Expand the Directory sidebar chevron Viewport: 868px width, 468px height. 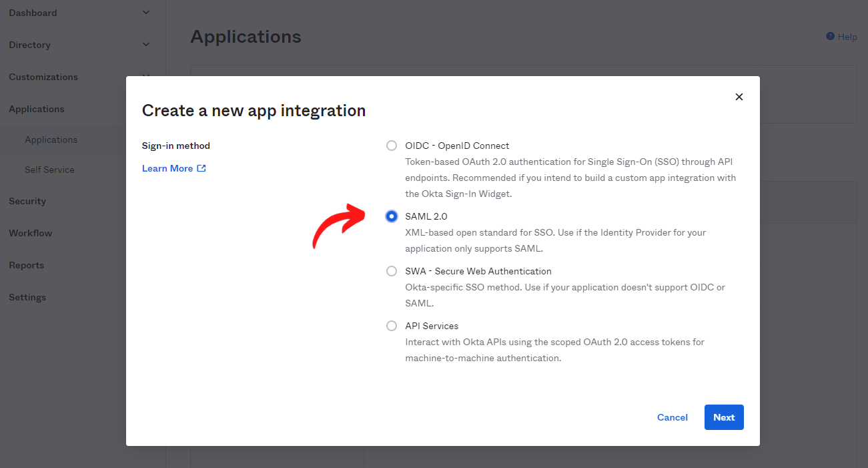pyautogui.click(x=146, y=45)
